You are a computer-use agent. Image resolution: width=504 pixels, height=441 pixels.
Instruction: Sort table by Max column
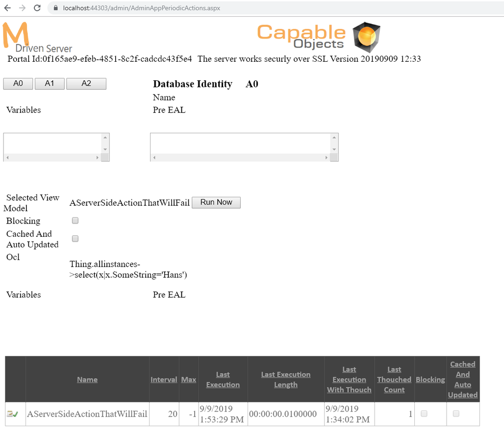pos(188,379)
